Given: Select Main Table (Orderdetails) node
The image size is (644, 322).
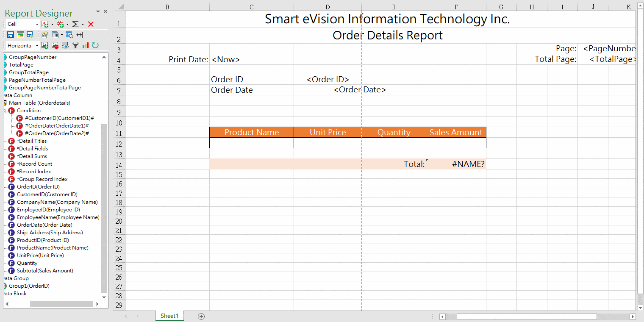Looking at the screenshot, I should 39,103.
